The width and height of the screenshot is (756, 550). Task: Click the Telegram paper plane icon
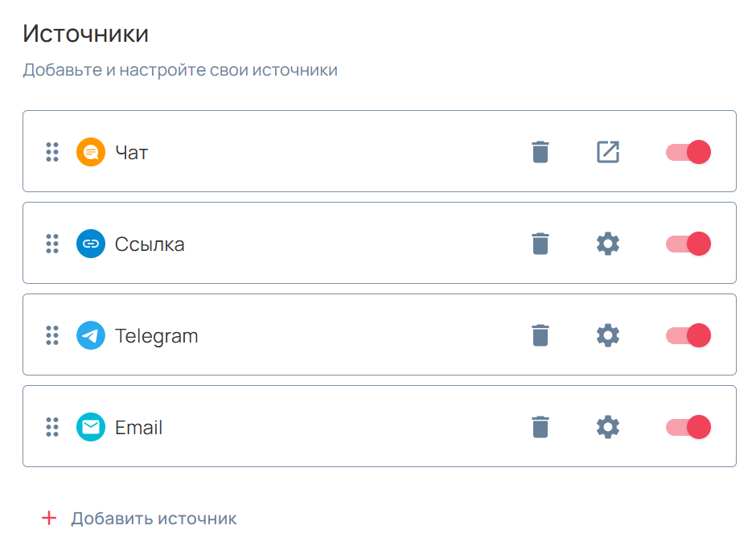[91, 335]
